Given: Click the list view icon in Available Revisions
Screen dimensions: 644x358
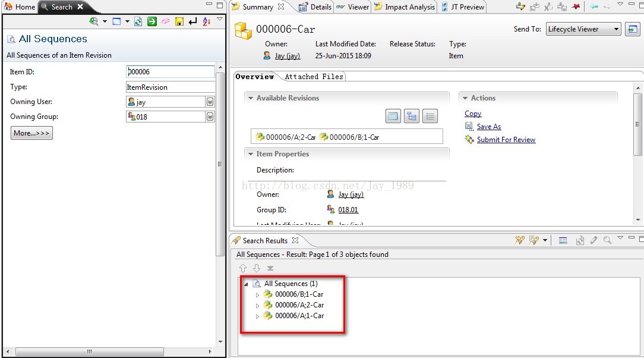Looking at the screenshot, I should click(x=430, y=117).
